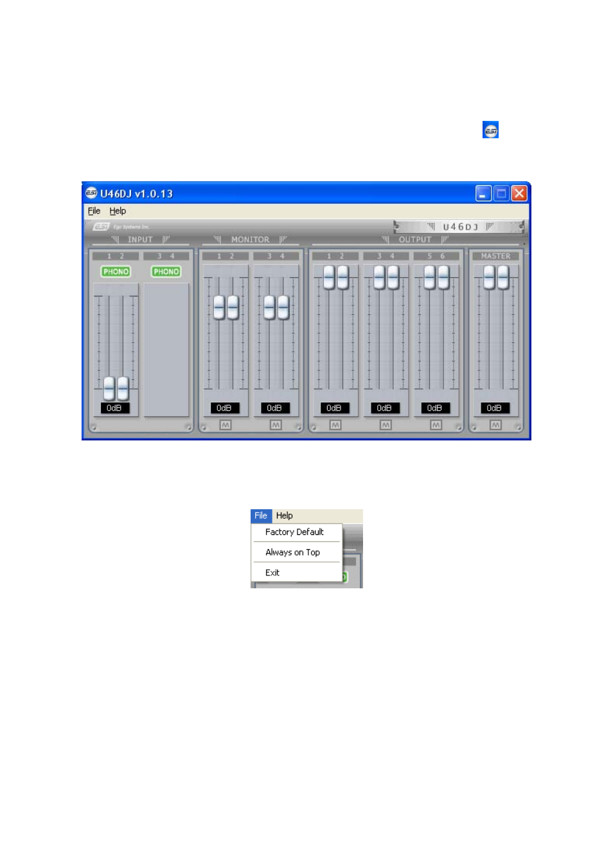Choose Exit from the File dropdown

tap(272, 572)
